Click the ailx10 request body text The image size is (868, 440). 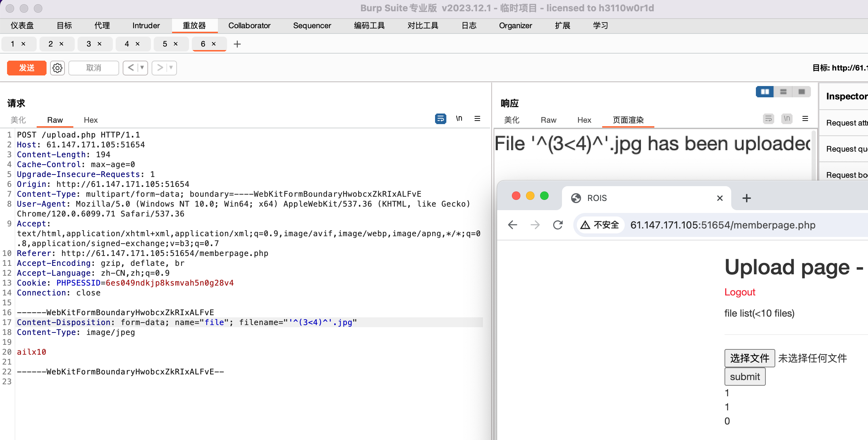coord(31,352)
